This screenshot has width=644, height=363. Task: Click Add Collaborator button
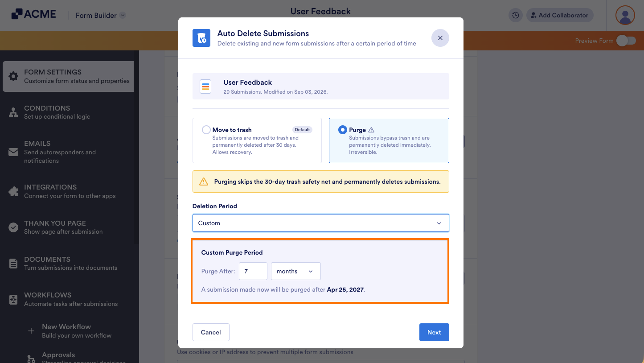560,15
